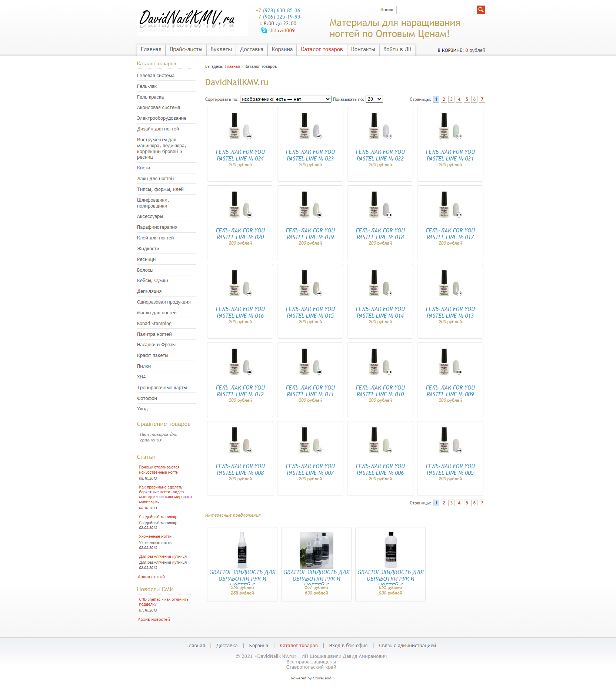This screenshot has height=689, width=616.
Task: Open the Свадебный маникюр article link
Action: click(158, 517)
